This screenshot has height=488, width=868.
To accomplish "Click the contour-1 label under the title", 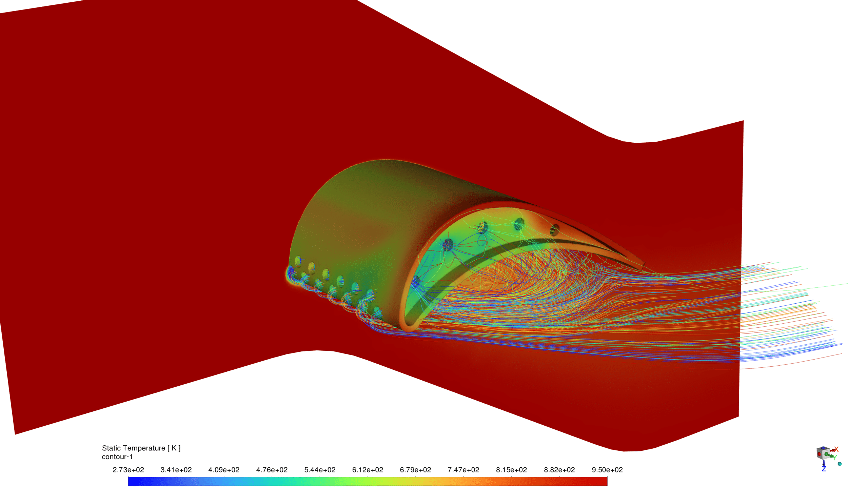I will [117, 457].
